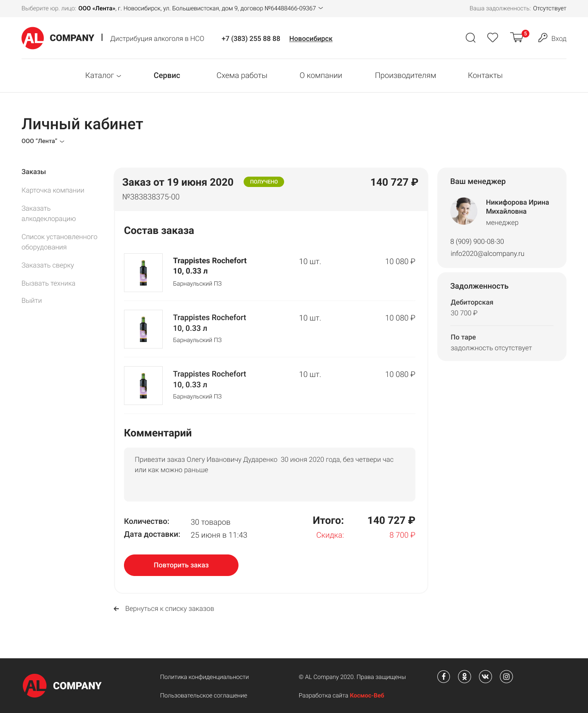Expand the Каталог menu dropdown

tap(103, 76)
